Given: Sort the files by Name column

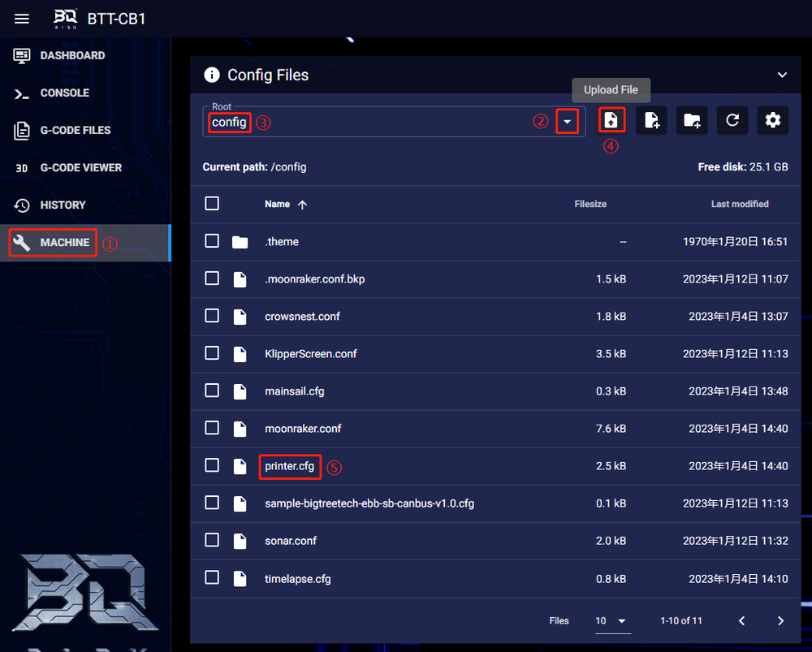Looking at the screenshot, I should (278, 204).
